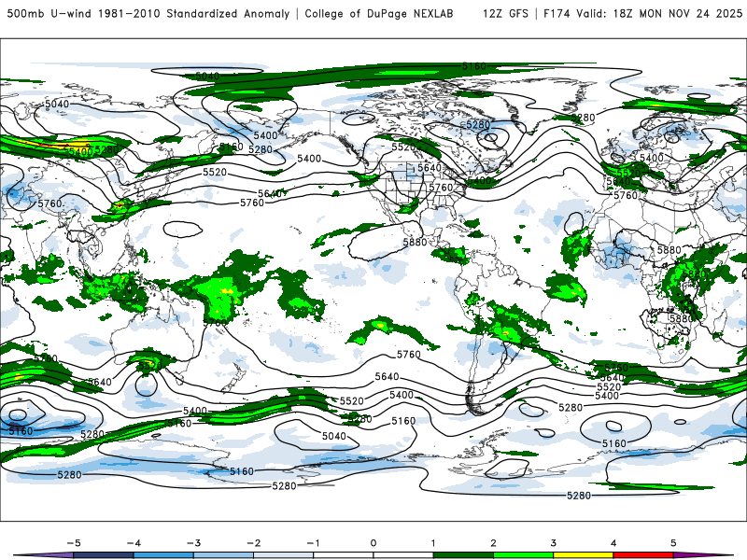Image resolution: width=747 pixels, height=560 pixels.
Task: Select the "12Z GFS" model run text
Action: tap(505, 13)
